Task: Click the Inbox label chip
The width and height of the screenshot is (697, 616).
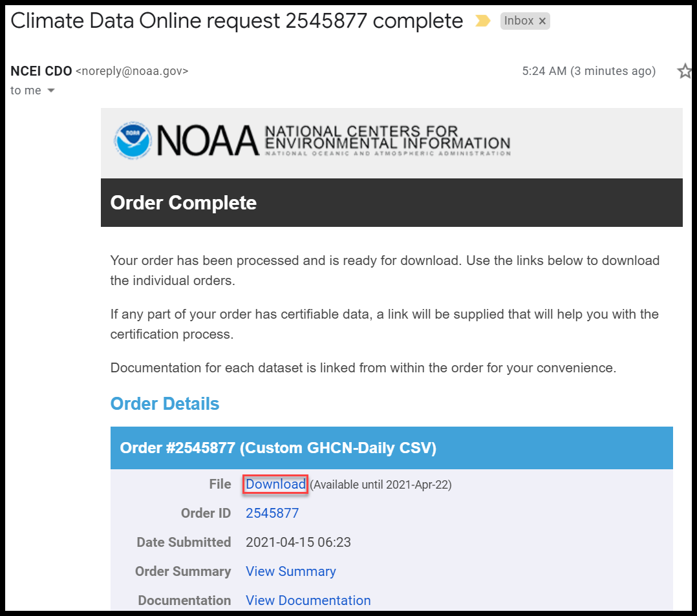Action: pyautogui.click(x=519, y=21)
